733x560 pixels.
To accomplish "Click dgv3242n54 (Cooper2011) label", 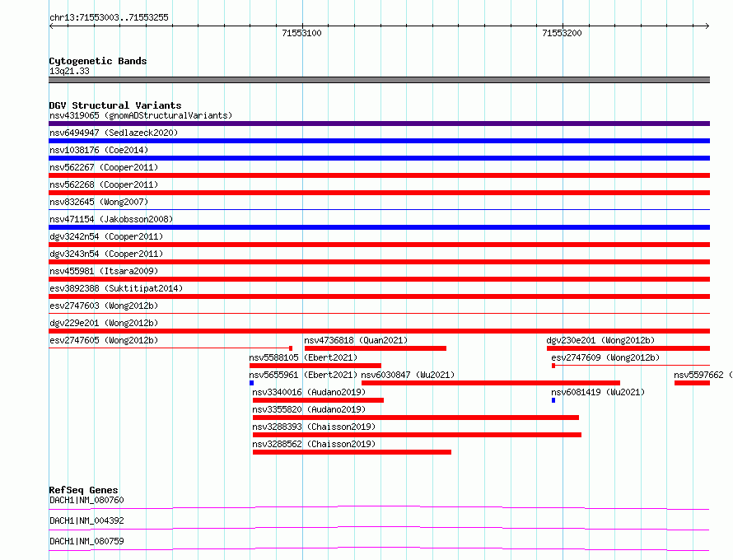I will pos(106,236).
